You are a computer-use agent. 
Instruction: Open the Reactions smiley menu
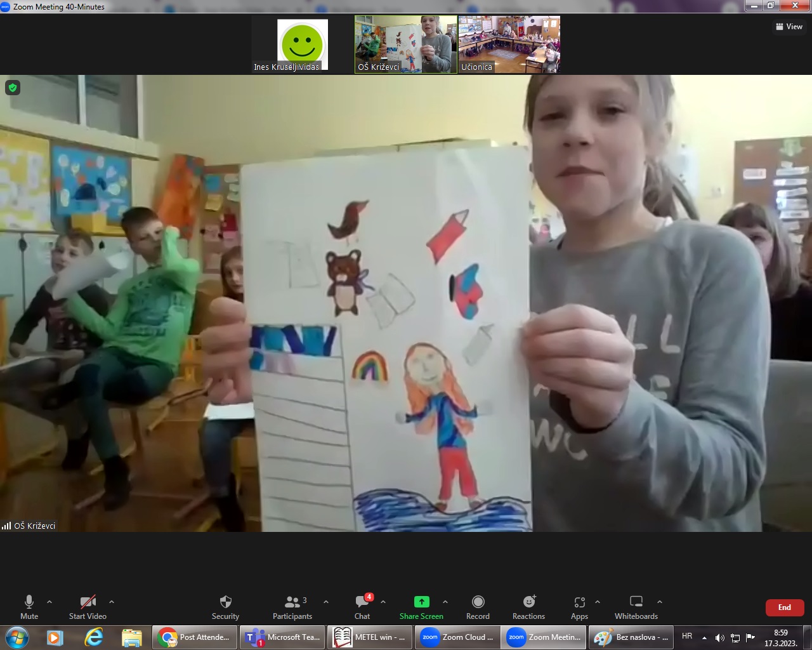point(528,606)
